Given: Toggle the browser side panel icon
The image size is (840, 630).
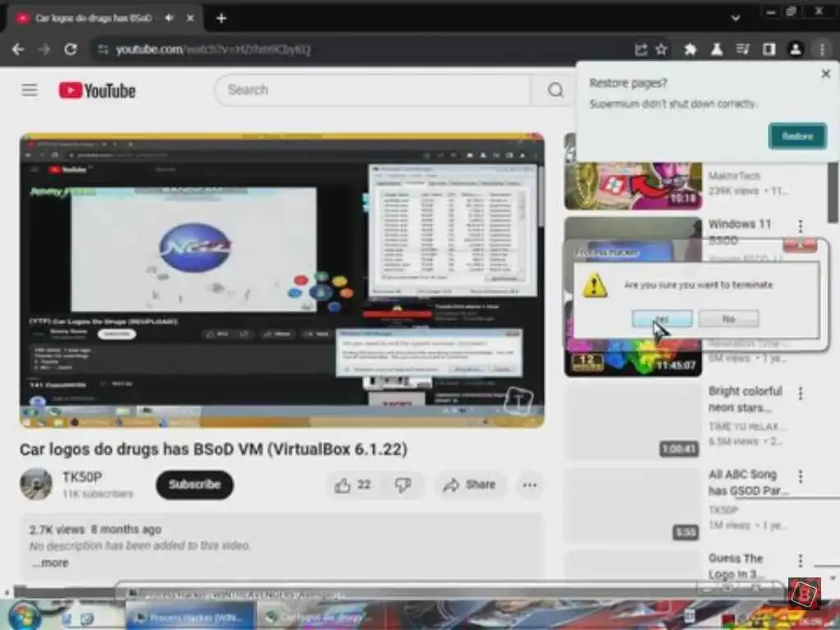Looking at the screenshot, I should (769, 49).
